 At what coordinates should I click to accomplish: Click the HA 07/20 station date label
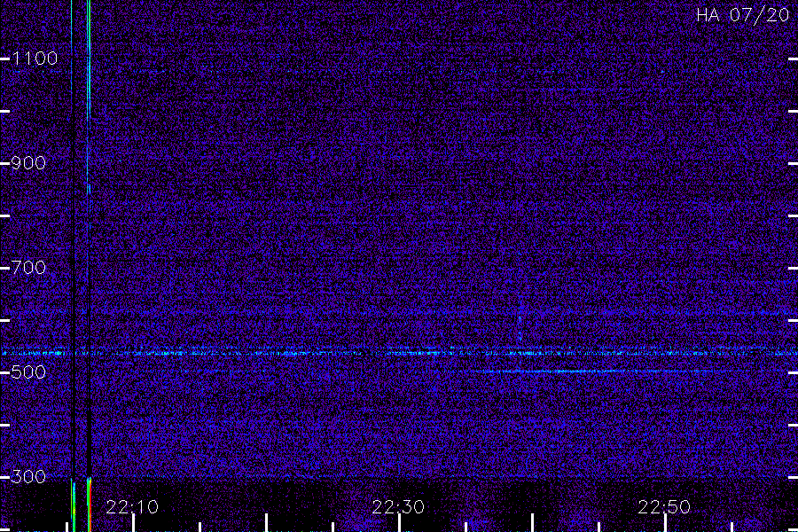pos(742,15)
